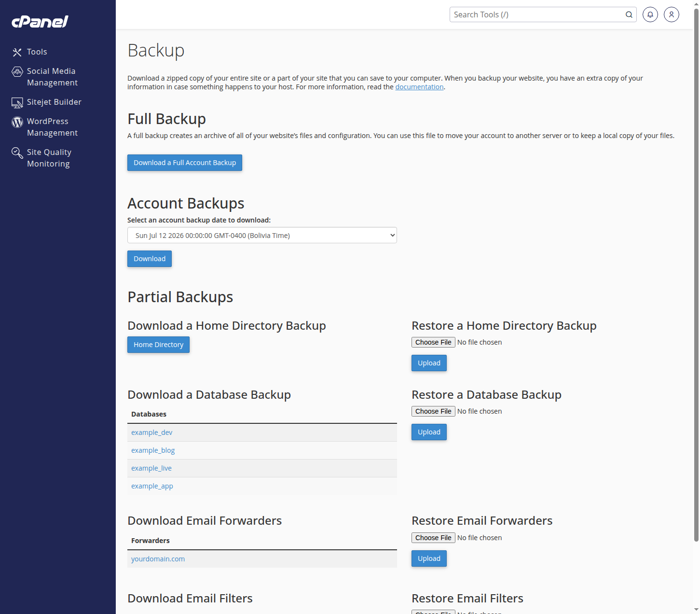
Task: Open Tools menu item
Action: [x=37, y=52]
